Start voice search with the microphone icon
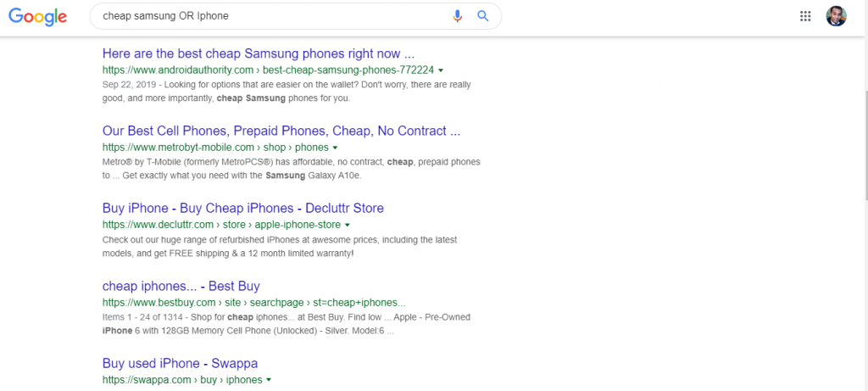Screen dimensions: 868x391 tap(457, 16)
